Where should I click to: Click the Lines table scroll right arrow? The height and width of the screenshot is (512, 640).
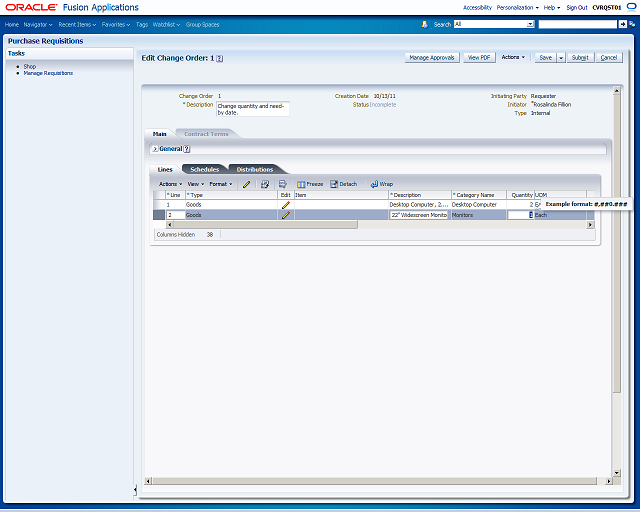point(590,225)
